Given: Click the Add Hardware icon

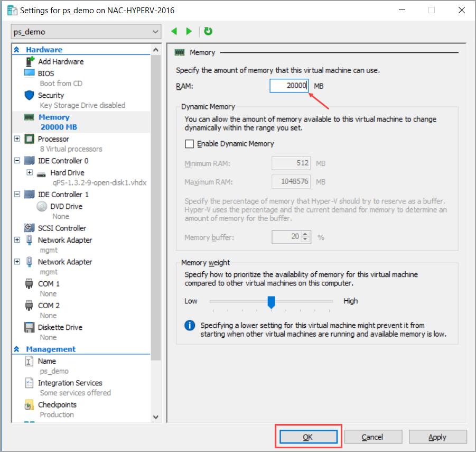Looking at the screenshot, I should 30,62.
